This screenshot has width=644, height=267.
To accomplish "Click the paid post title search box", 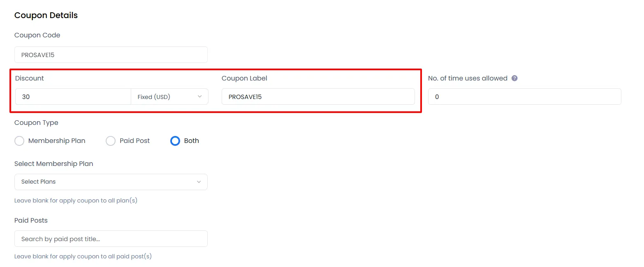I will [x=111, y=239].
